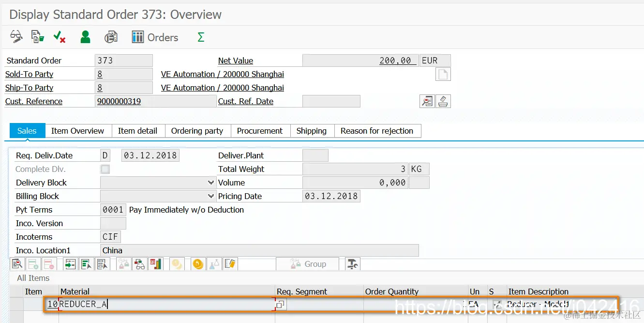Click the Net Value amount 200,00

click(360, 61)
